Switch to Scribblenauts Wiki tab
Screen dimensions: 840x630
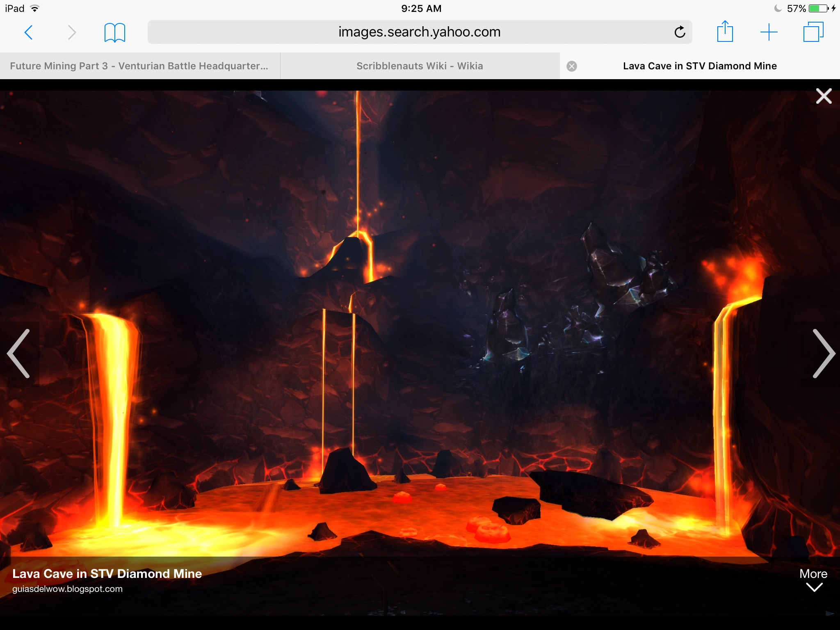point(420,66)
